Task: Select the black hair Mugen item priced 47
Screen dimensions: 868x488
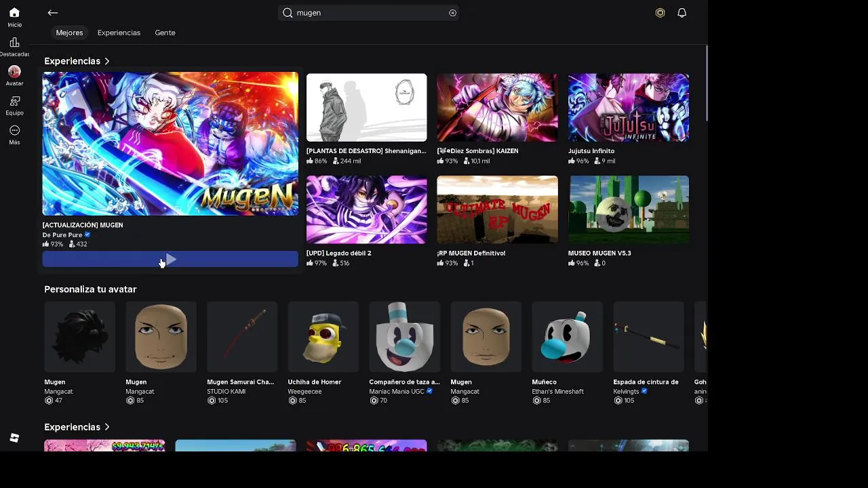Action: coord(79,337)
